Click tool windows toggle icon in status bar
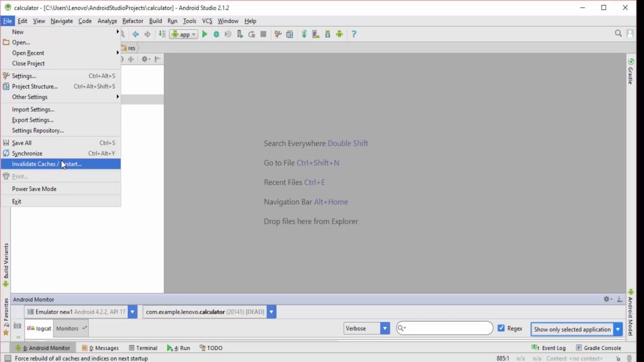The image size is (644, 362). [x=8, y=358]
